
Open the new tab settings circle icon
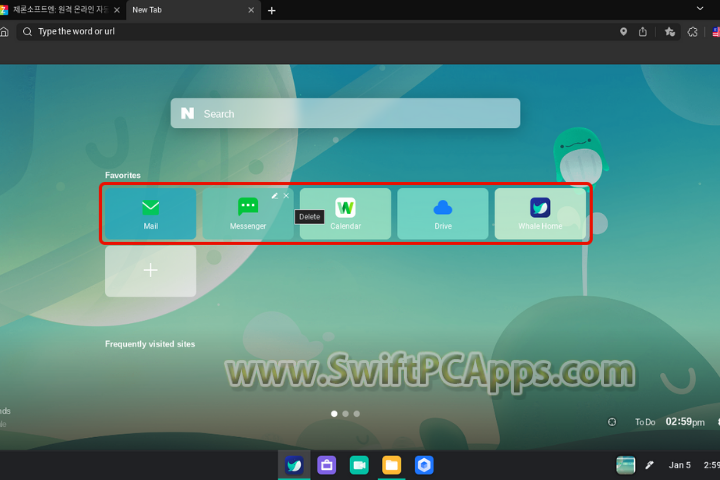pos(612,422)
